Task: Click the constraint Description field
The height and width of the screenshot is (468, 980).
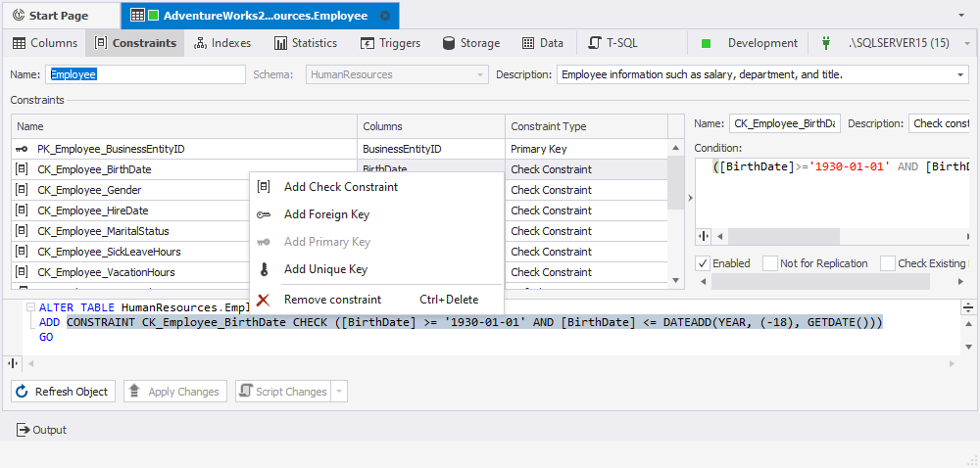Action: pyautogui.click(x=941, y=123)
